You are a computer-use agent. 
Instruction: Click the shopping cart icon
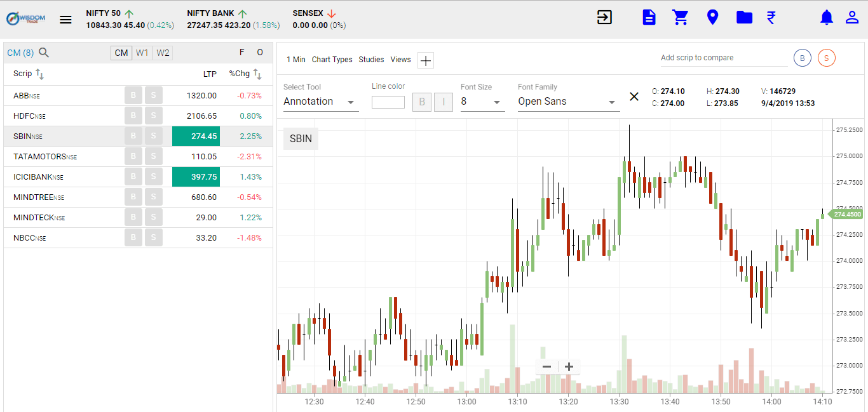coord(681,17)
